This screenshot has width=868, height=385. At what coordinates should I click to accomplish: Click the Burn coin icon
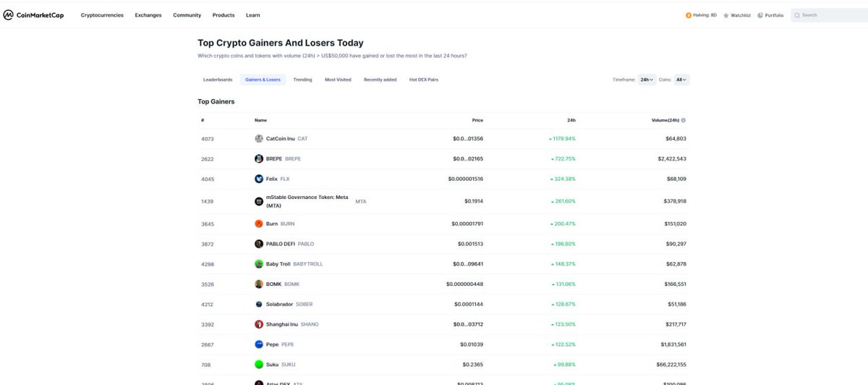259,224
